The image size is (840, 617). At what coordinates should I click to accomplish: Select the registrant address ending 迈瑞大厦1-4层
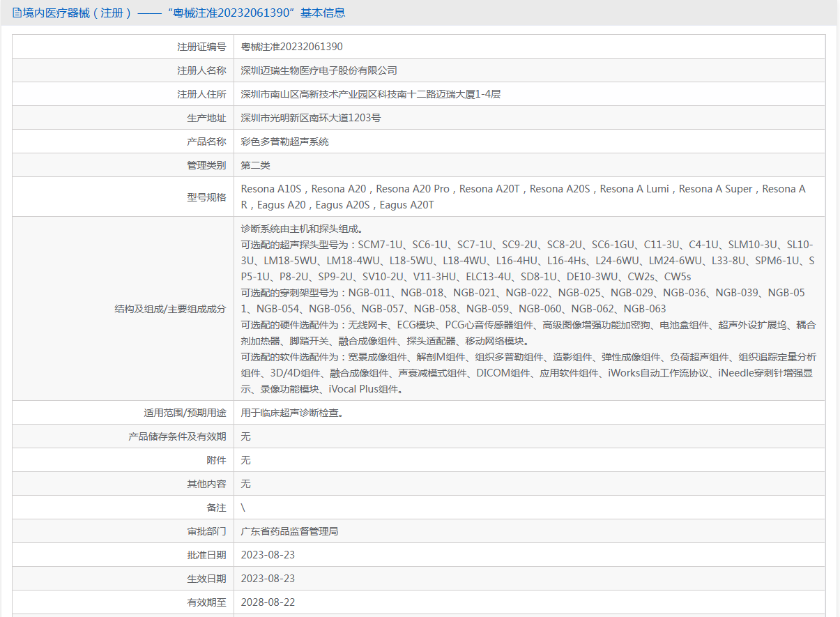click(x=371, y=94)
